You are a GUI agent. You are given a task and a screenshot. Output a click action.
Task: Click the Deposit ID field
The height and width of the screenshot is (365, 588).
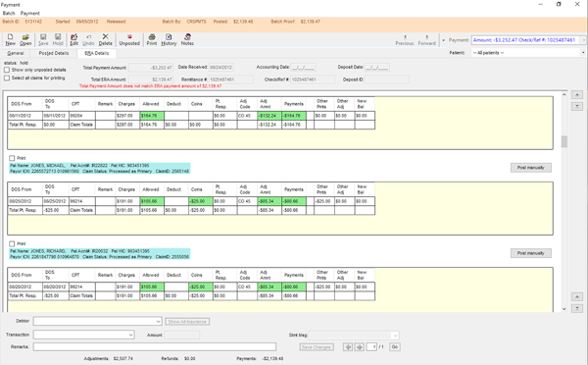pyautogui.click(x=387, y=79)
